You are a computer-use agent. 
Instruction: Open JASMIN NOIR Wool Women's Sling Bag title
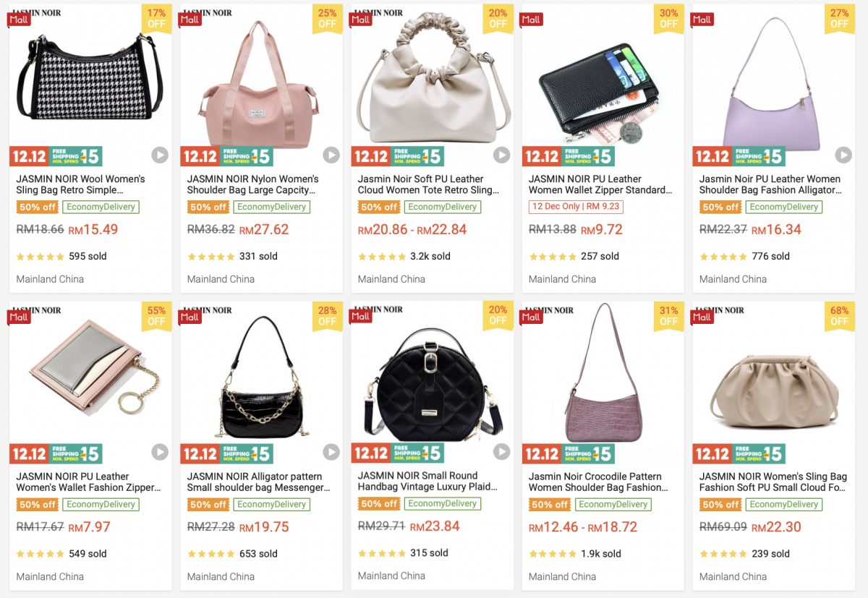coord(81,184)
